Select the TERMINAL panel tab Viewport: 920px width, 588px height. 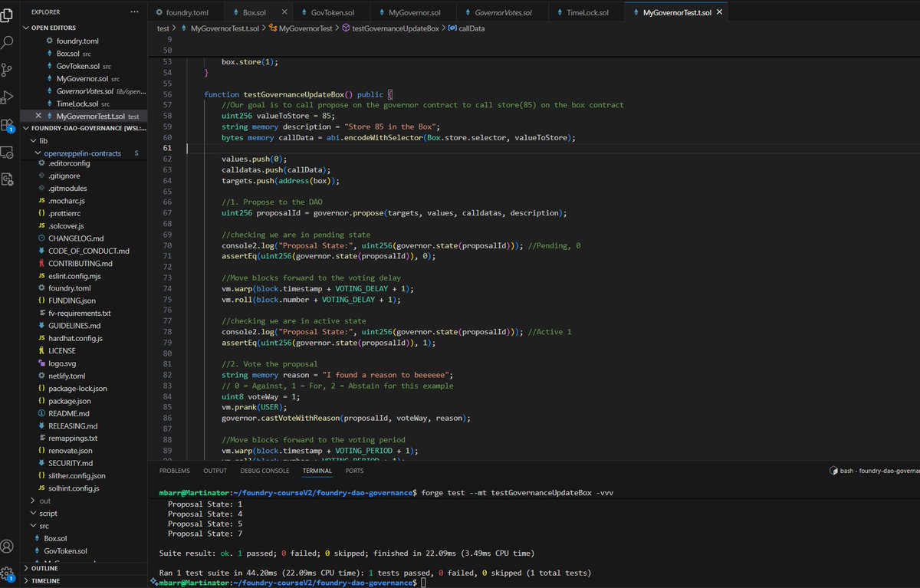tap(317, 471)
